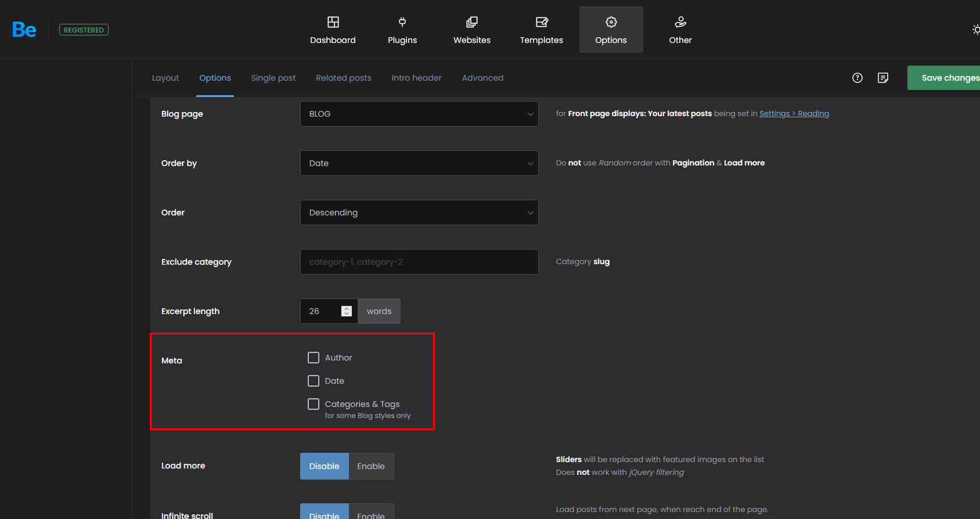The width and height of the screenshot is (980, 519).
Task: Select Enable for Load more
Action: coord(371,466)
